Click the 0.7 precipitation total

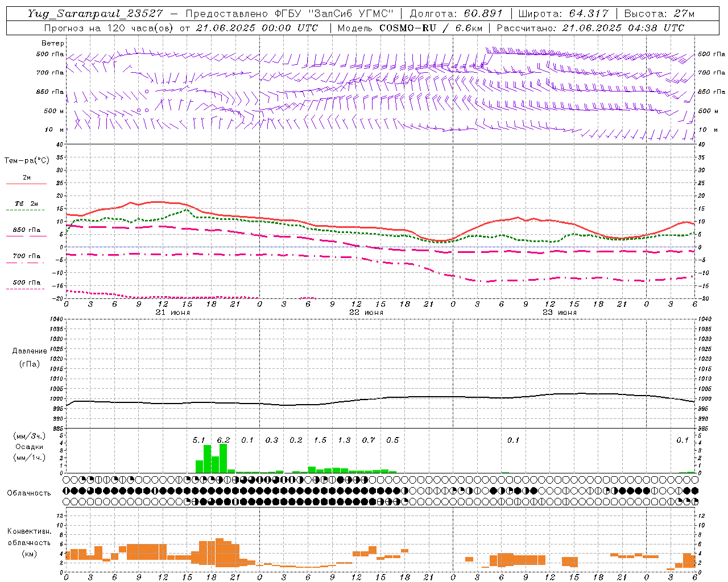(x=368, y=440)
